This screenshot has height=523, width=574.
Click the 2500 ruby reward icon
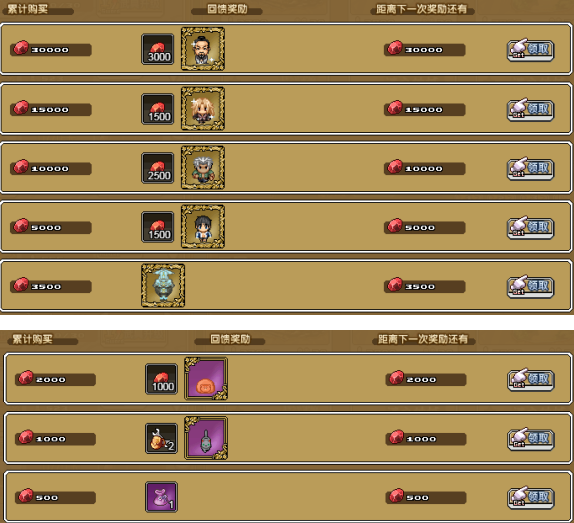point(158,168)
